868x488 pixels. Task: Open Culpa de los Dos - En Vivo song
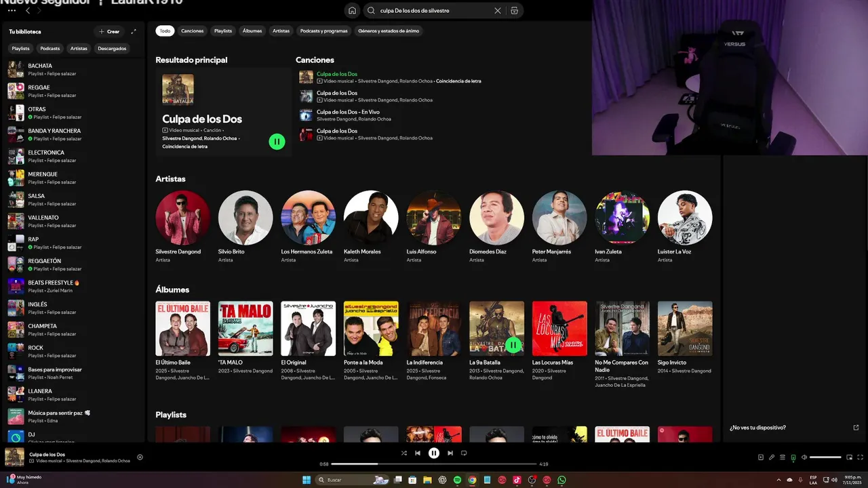coord(348,112)
